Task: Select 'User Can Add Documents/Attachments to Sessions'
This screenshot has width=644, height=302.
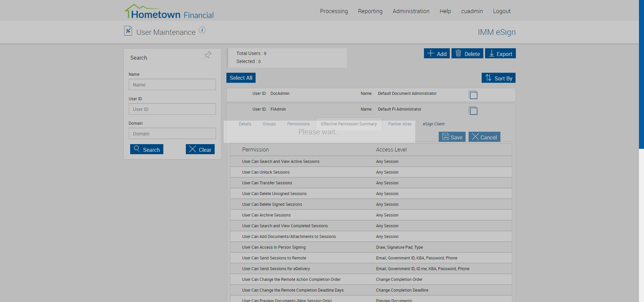Action: click(x=371, y=236)
